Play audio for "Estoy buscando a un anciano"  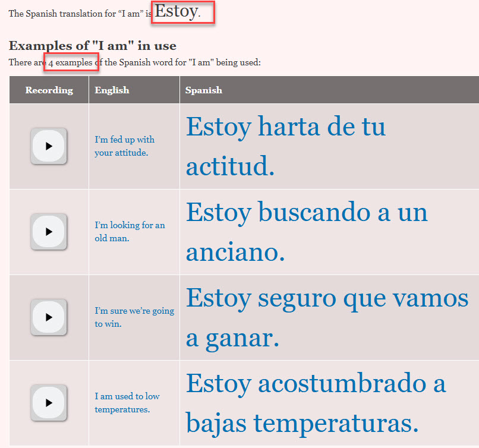(x=49, y=231)
